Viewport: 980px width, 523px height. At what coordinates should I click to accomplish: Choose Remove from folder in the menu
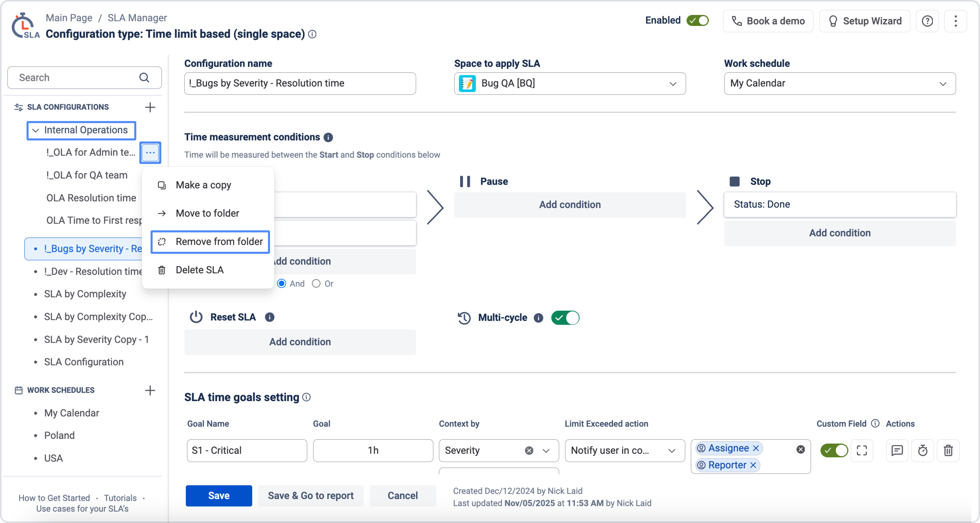pyautogui.click(x=210, y=242)
